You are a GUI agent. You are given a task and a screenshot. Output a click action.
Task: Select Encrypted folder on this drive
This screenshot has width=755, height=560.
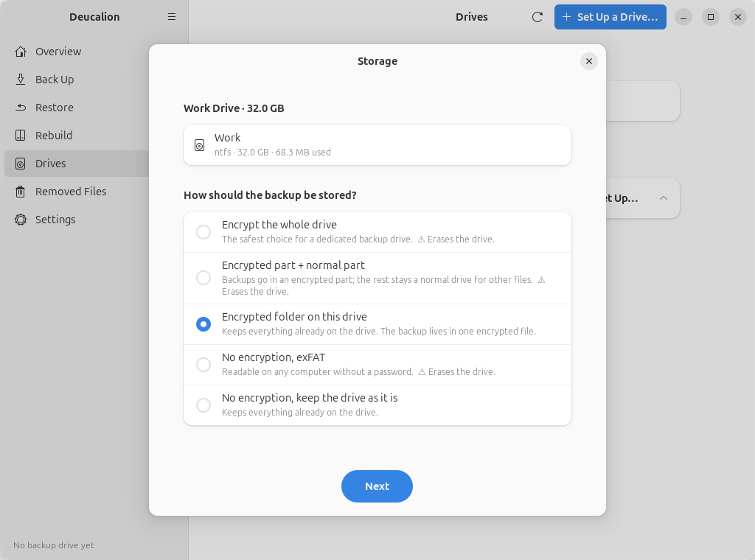377,324
